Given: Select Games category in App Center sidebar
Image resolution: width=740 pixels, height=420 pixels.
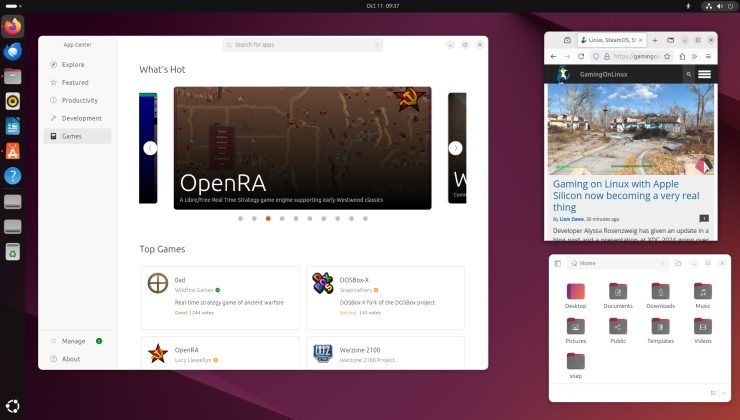Looking at the screenshot, I should [x=77, y=136].
